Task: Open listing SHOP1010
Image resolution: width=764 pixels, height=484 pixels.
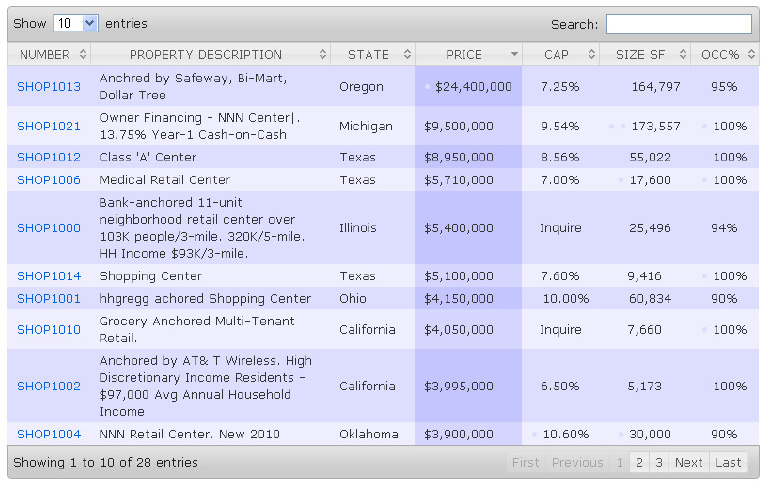Action: coord(49,330)
